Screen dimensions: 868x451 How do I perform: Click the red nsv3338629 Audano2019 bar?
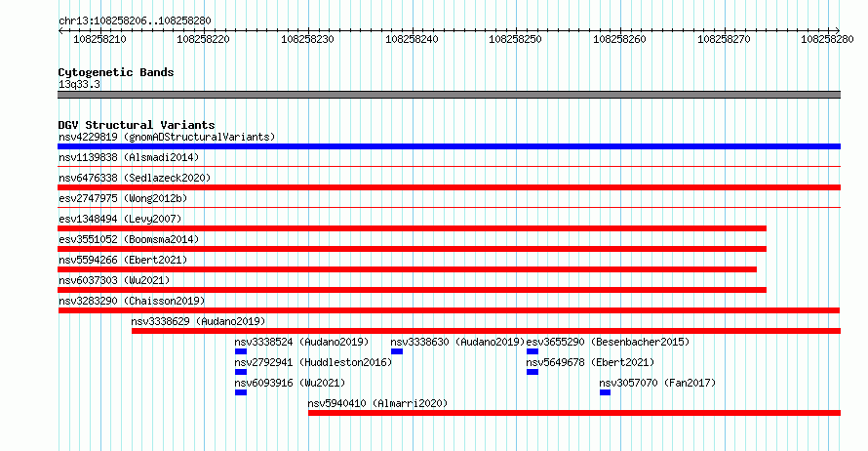pyautogui.click(x=486, y=331)
